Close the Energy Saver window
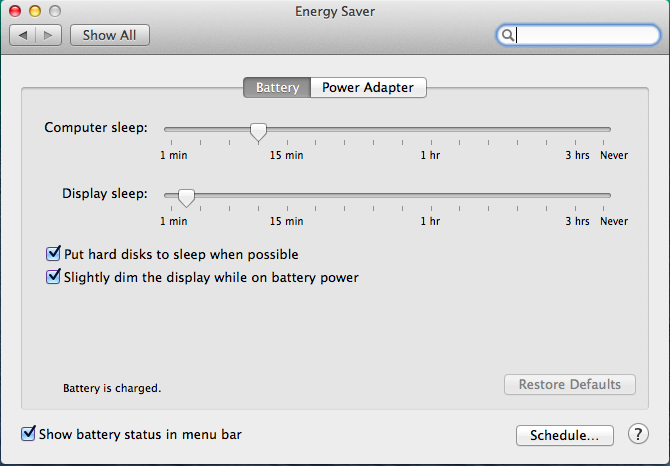670x466 pixels. tap(14, 10)
